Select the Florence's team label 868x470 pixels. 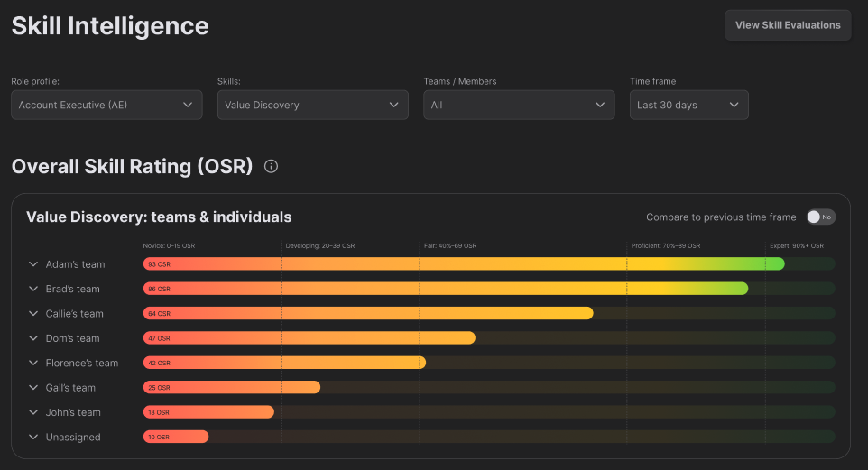(82, 363)
